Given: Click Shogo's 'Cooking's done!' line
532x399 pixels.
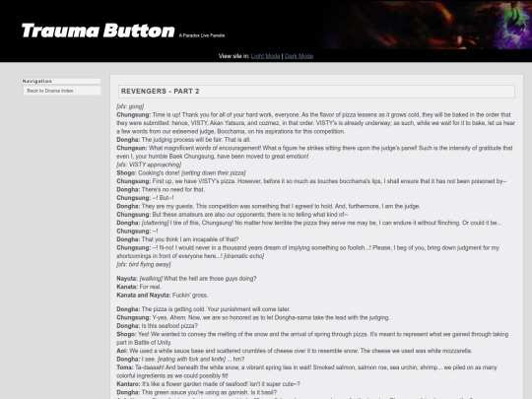Looking at the screenshot, I should pyautogui.click(x=181, y=172).
